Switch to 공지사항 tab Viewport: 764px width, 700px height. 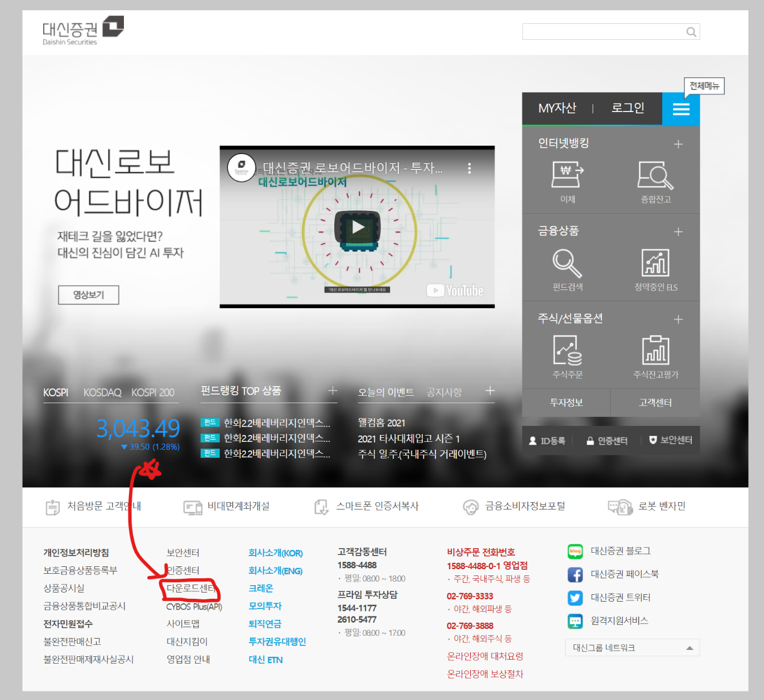[x=445, y=392]
